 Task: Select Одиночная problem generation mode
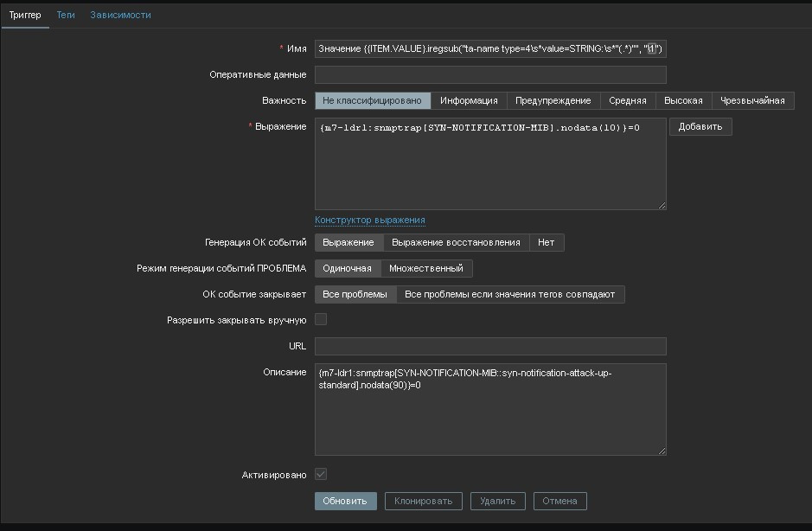pos(347,268)
